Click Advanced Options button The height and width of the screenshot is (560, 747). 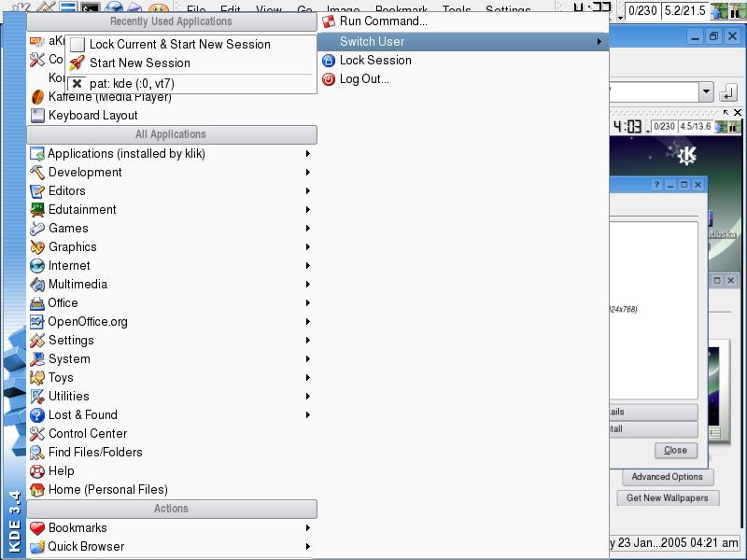coord(667,477)
